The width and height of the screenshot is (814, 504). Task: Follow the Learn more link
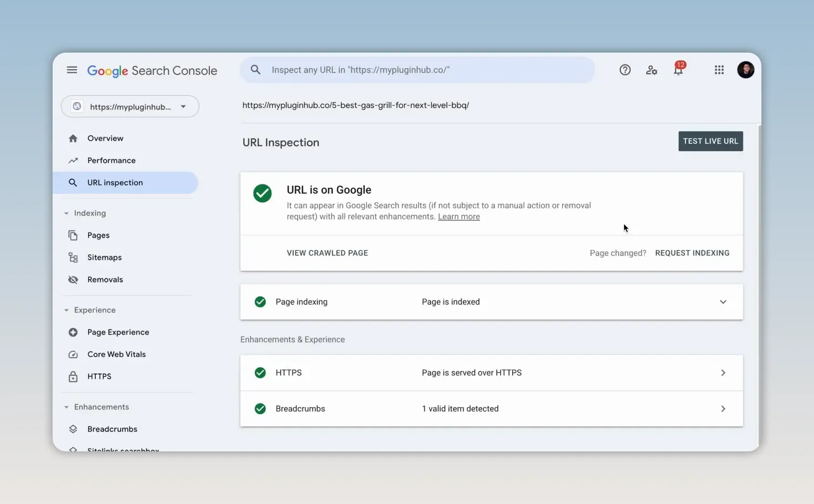459,217
